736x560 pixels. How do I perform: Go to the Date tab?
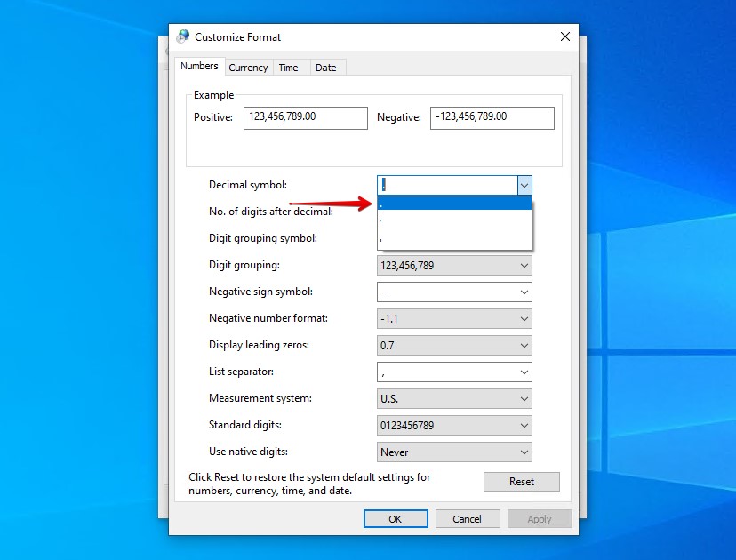(x=326, y=68)
